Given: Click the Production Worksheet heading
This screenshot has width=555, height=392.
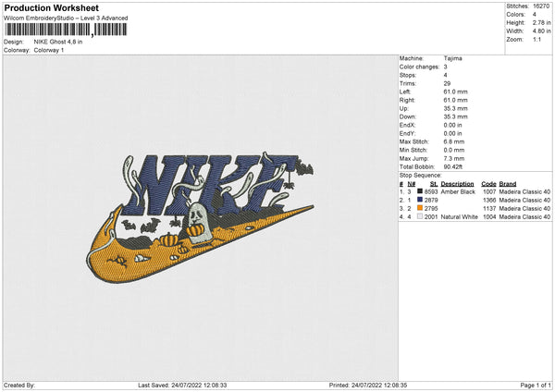Looking at the screenshot, I should [51, 8].
